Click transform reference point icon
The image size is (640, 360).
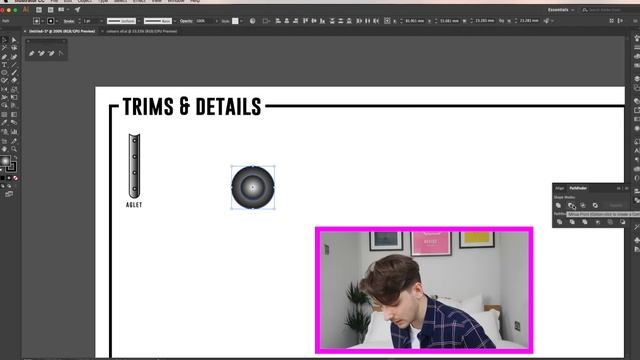pyautogui.click(x=387, y=21)
